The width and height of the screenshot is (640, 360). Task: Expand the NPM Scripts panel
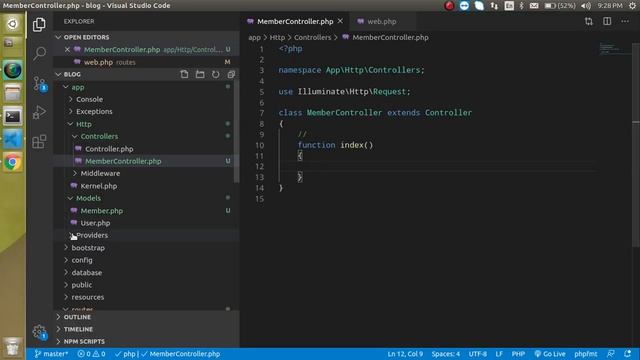click(x=84, y=341)
